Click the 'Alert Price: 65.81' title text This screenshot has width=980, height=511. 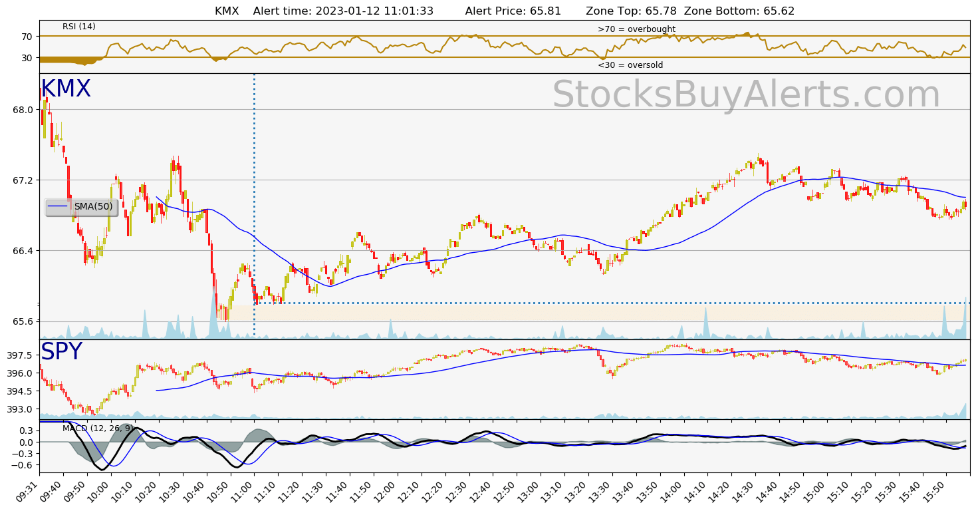(513, 11)
